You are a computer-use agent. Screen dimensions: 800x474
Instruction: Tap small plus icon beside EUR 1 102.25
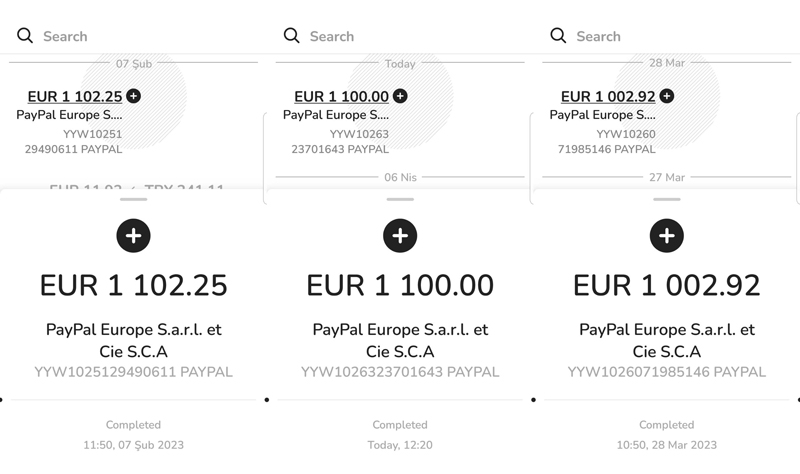pyautogui.click(x=134, y=96)
